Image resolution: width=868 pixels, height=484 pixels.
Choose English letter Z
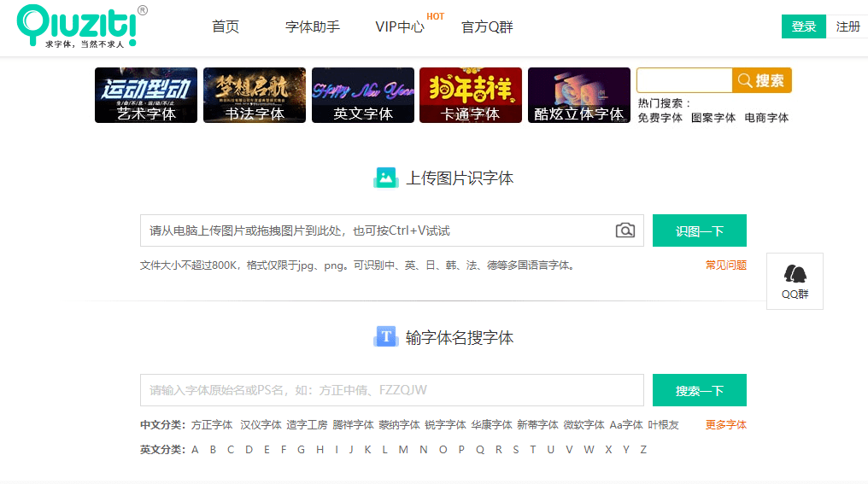coord(643,450)
